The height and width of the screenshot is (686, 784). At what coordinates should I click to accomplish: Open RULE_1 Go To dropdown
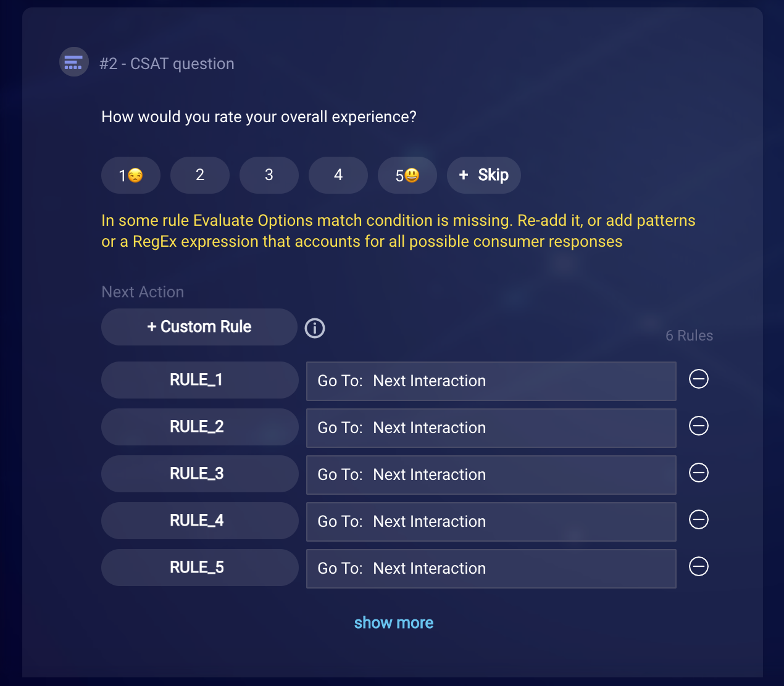tap(491, 381)
